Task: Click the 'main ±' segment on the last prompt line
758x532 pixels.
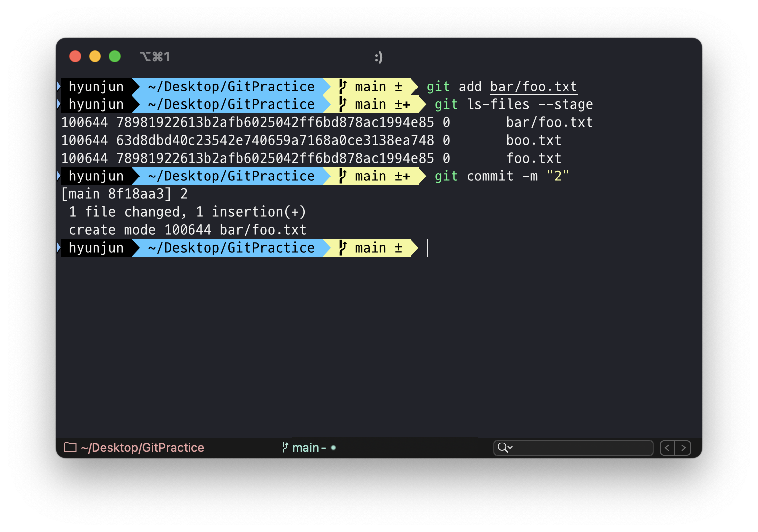Action: (x=371, y=248)
